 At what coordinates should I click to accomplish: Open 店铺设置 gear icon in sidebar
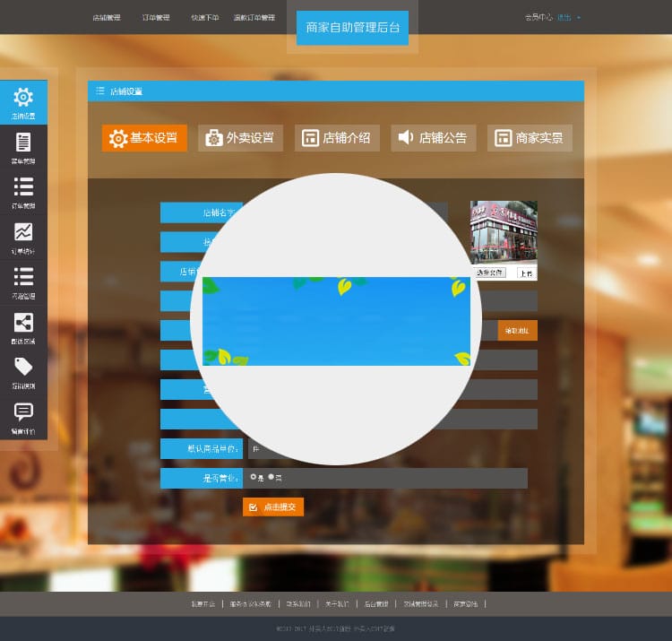click(23, 98)
